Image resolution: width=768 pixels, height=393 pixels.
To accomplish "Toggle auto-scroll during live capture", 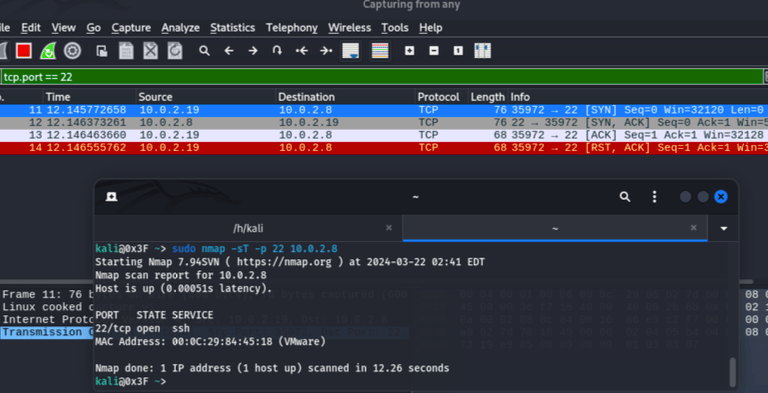I will coord(351,51).
